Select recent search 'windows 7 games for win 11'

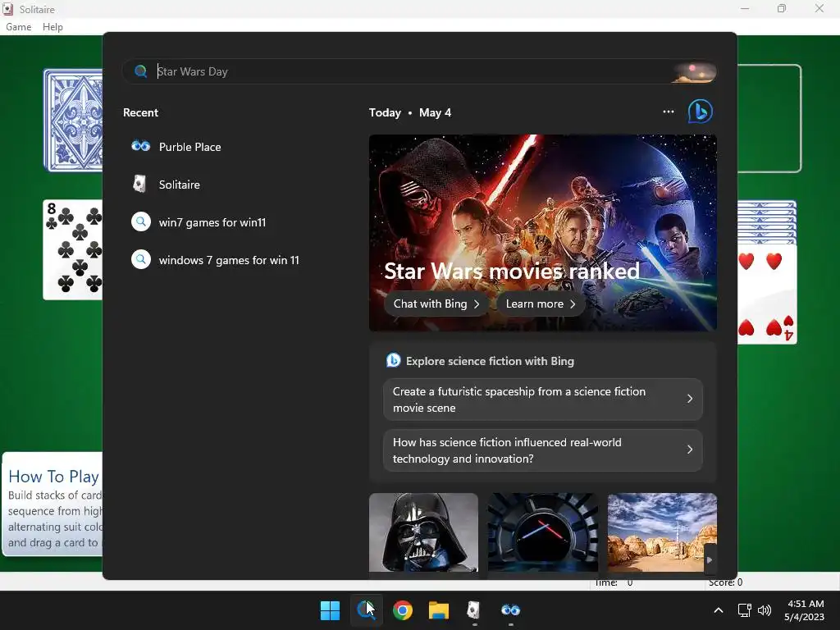[x=216, y=260]
